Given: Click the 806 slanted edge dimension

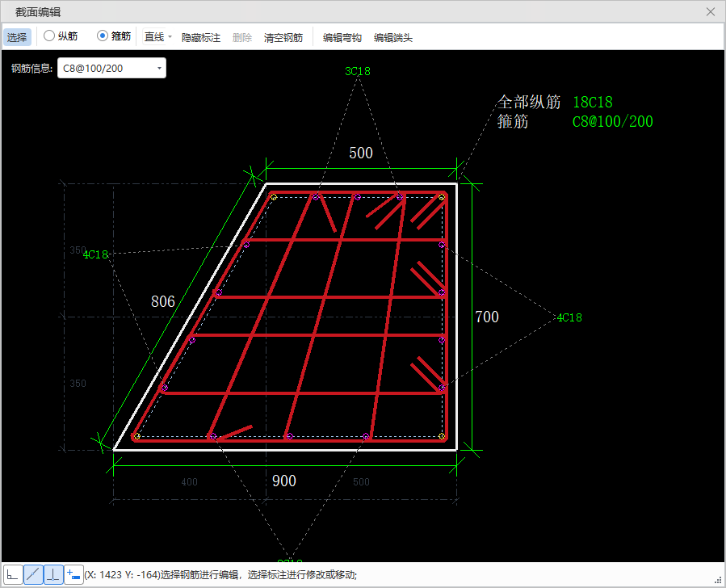Looking at the screenshot, I should 163,301.
